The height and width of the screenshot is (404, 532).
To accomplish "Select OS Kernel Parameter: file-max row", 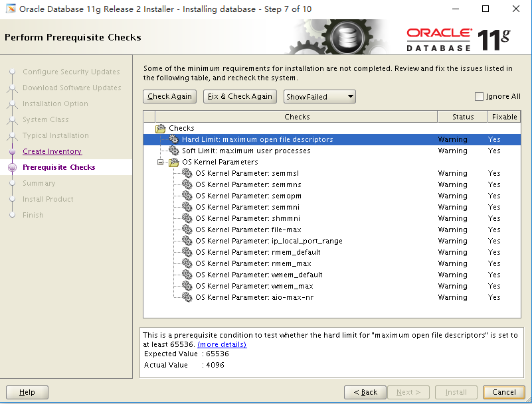I will 332,230.
